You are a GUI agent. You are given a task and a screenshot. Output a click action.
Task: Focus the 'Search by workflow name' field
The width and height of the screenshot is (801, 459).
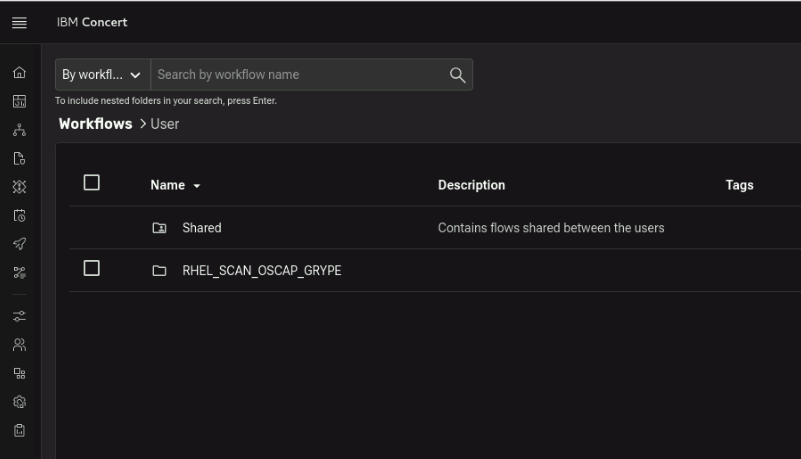pyautogui.click(x=295, y=75)
